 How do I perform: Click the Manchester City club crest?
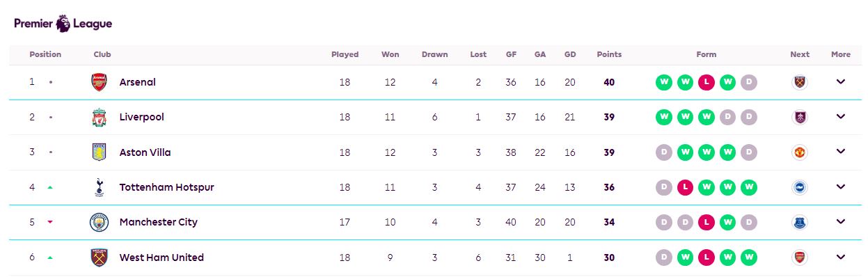pos(100,222)
